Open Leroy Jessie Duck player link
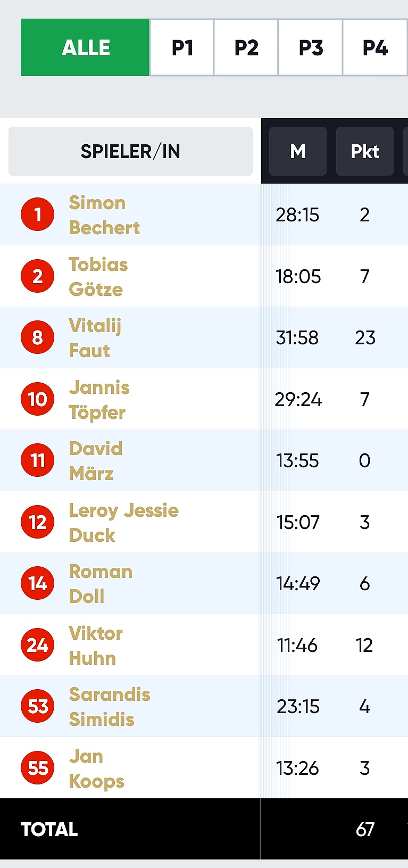The height and width of the screenshot is (868, 408). 124,523
